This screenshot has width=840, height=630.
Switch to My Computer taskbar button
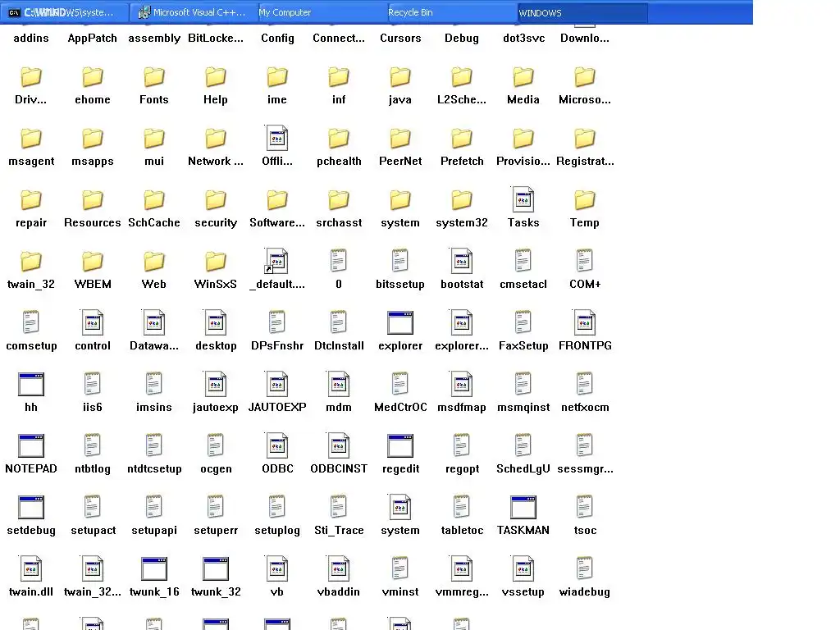coord(322,12)
